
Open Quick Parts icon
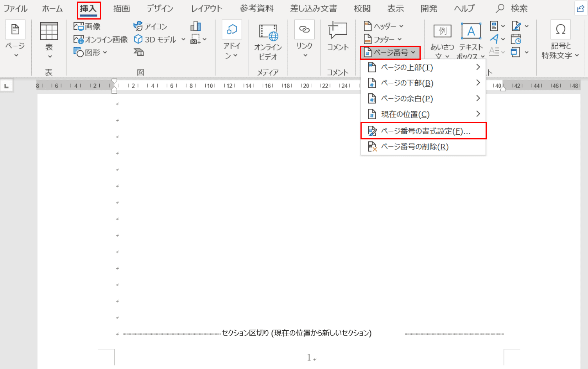point(494,26)
